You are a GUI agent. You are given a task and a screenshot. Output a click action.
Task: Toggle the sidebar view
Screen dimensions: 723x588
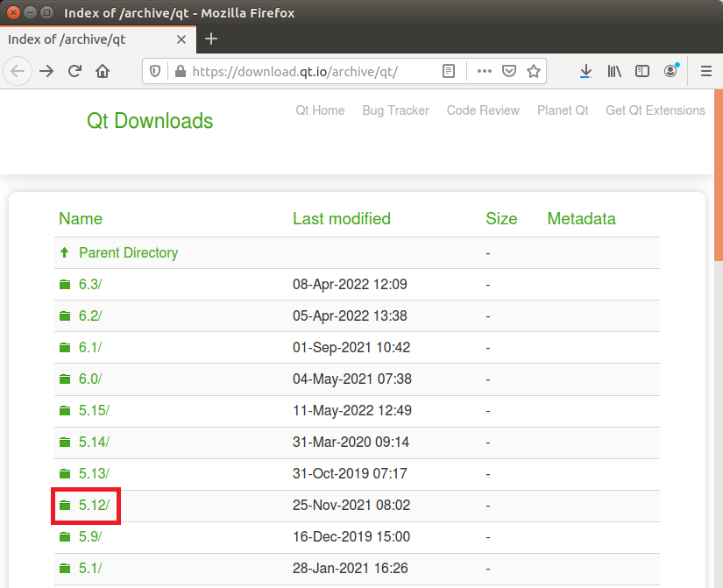pos(641,71)
